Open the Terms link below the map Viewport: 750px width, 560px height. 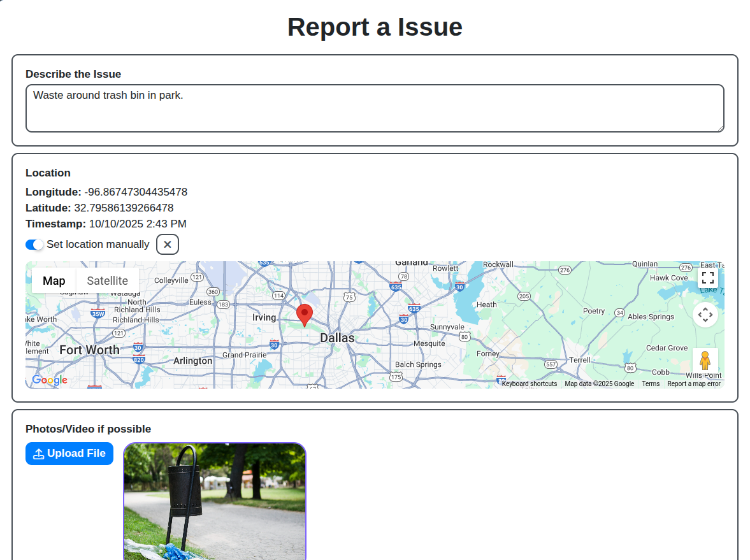(651, 384)
